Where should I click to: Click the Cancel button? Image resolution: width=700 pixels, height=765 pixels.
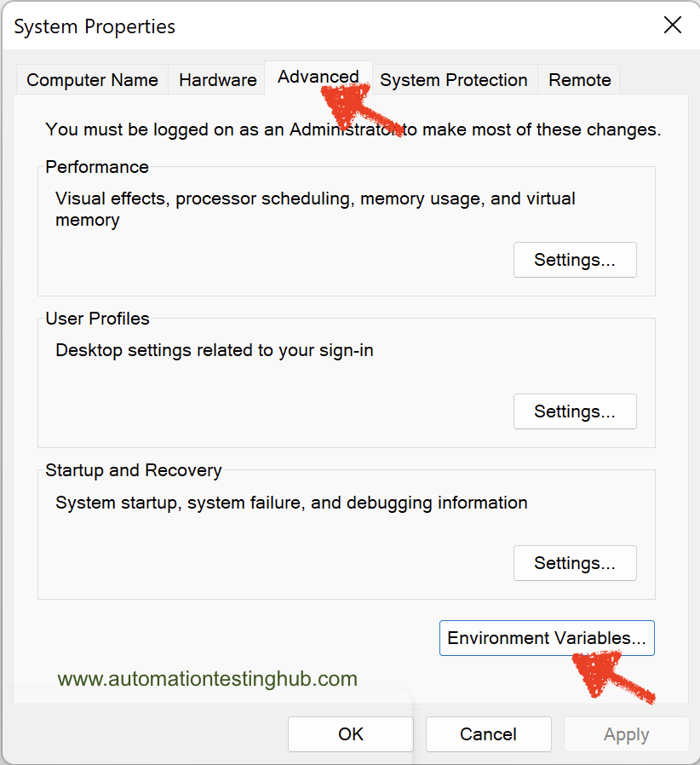488,734
